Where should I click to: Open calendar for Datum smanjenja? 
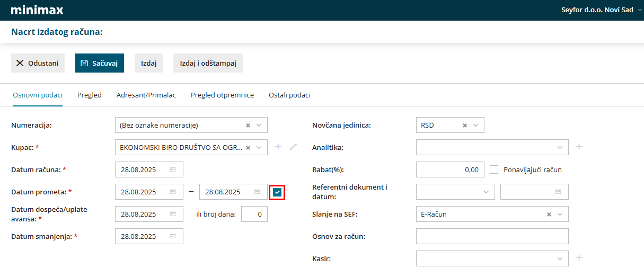coord(173,237)
